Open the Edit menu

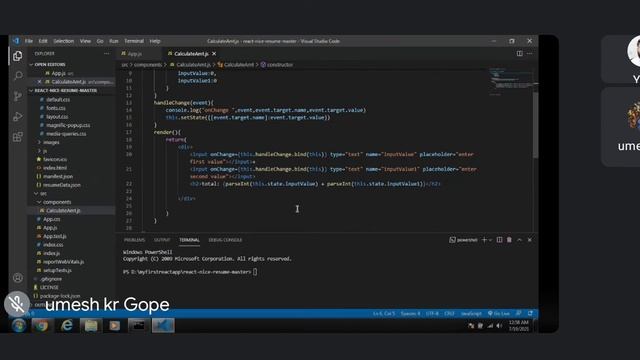click(43, 41)
